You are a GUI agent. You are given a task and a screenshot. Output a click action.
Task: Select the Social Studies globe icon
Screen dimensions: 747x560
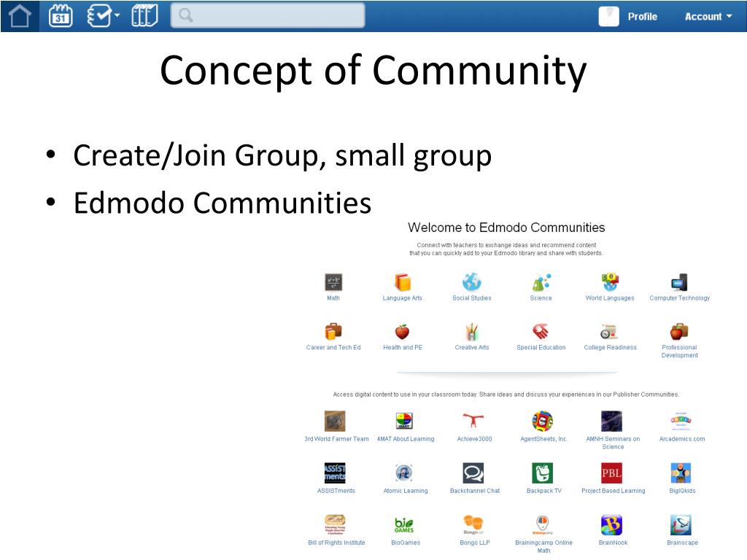(472, 282)
